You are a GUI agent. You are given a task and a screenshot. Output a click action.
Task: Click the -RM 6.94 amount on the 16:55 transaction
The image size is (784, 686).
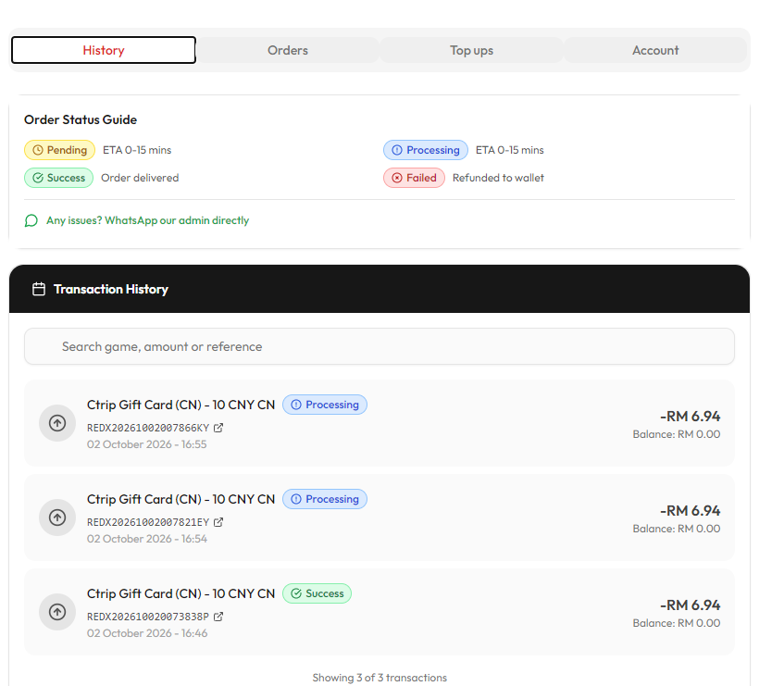point(690,416)
